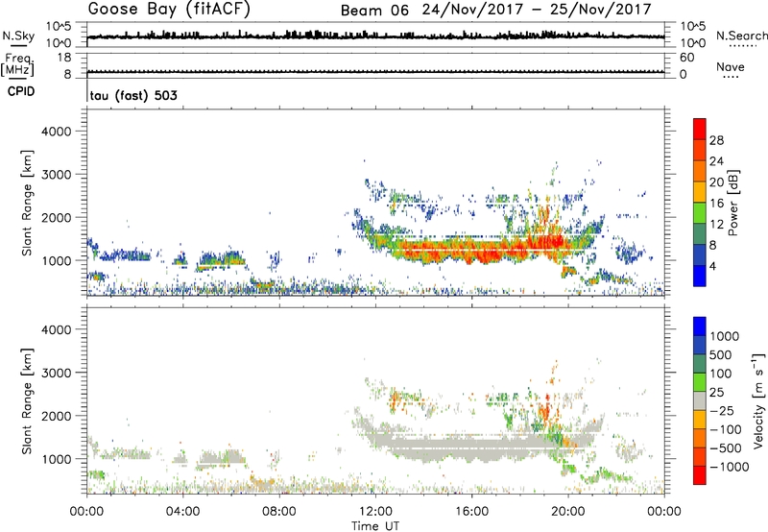This screenshot has width=768, height=532.
Task: Click the Goose Bay (fitACF) title
Action: pos(169,9)
